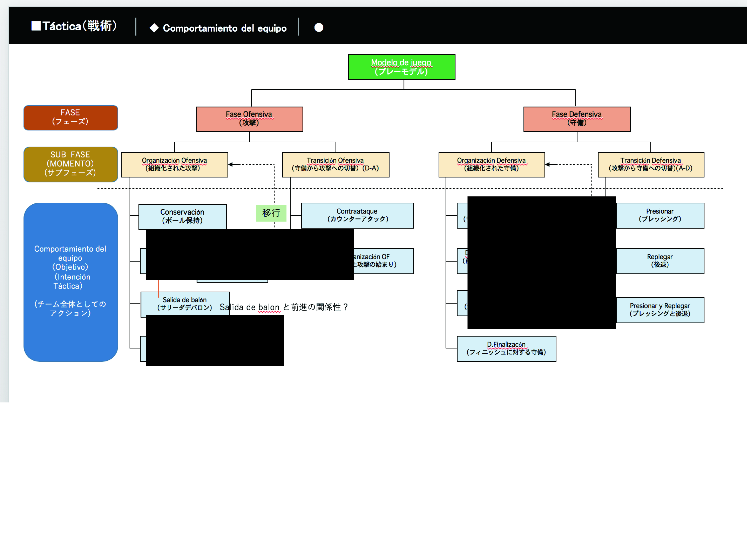Select the D.Finalizacón box
The image size is (747, 560).
pyautogui.click(x=506, y=349)
